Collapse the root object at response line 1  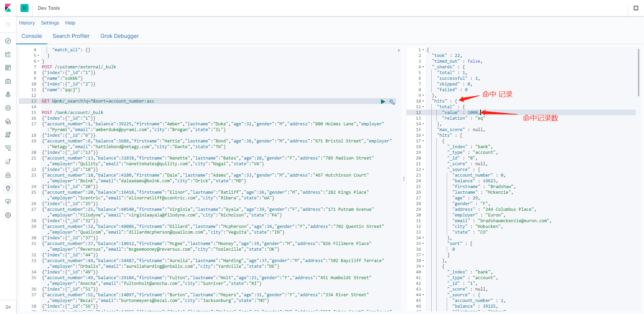click(x=423, y=50)
